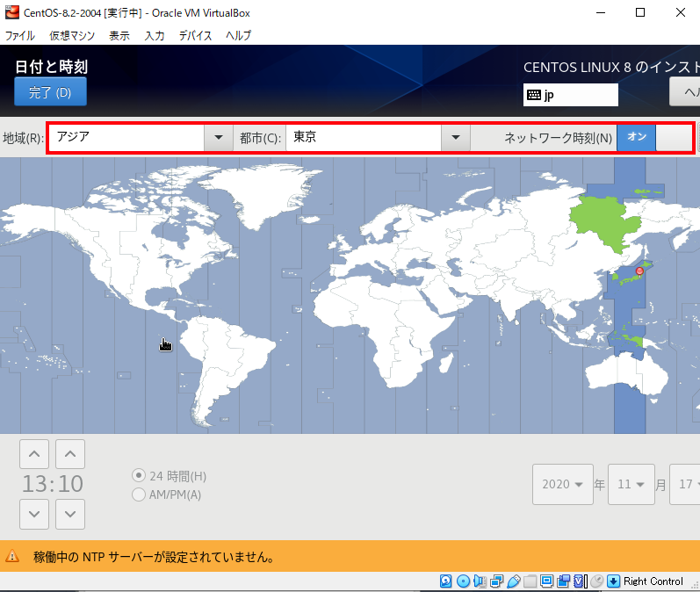The height and width of the screenshot is (592, 700).
Task: Click the VirtualBox hard disk activity icon
Action: click(445, 581)
